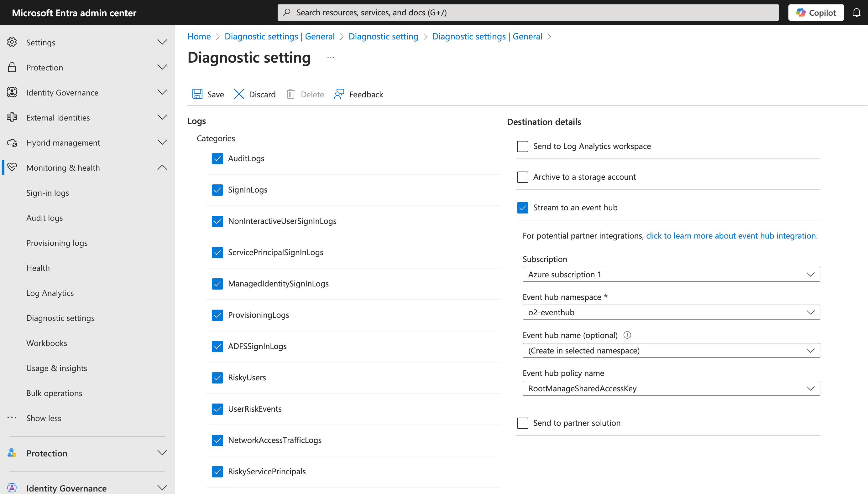Disable Stream to an event hub
Viewport: 868px width, 494px height.
522,207
